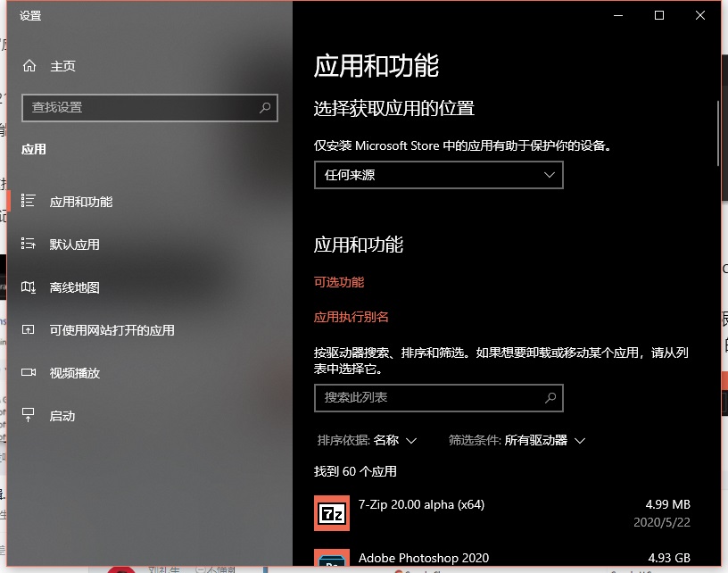Click the search icon in 搜索此列表 box

coord(550,397)
